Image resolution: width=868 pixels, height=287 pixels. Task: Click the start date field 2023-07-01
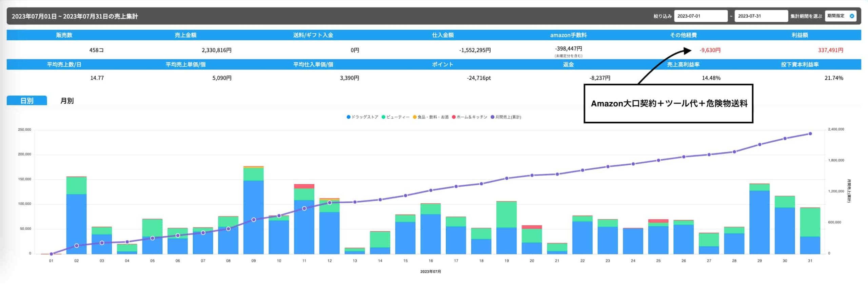pyautogui.click(x=701, y=16)
